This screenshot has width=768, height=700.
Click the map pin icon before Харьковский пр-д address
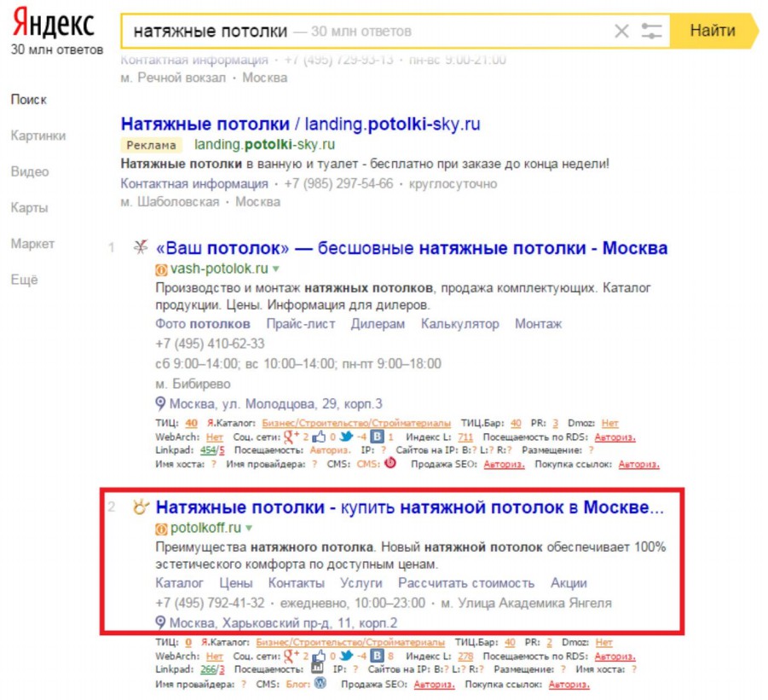click(x=160, y=622)
